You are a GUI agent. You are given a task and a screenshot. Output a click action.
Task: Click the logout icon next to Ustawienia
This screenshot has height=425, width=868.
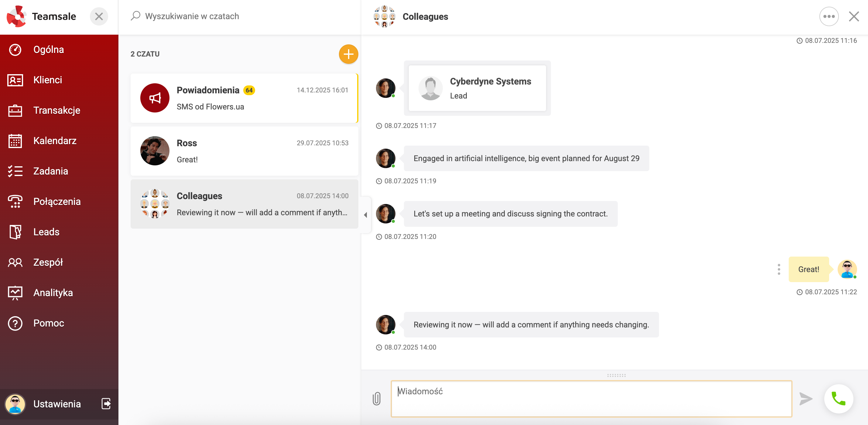coord(106,403)
